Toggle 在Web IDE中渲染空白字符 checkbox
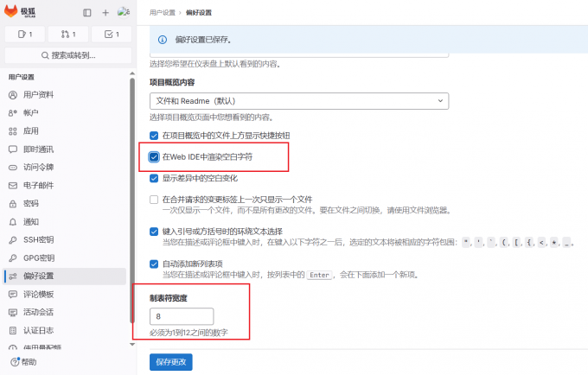This screenshot has height=375, width=588. [154, 157]
